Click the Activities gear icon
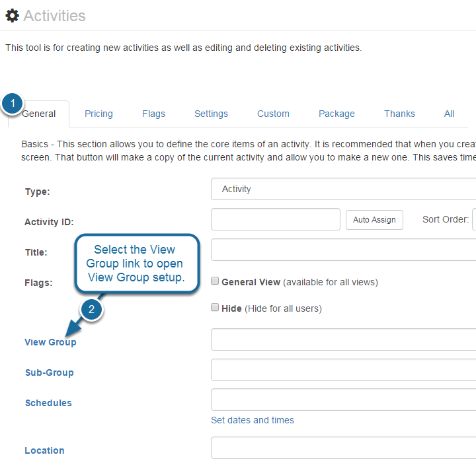 point(12,16)
